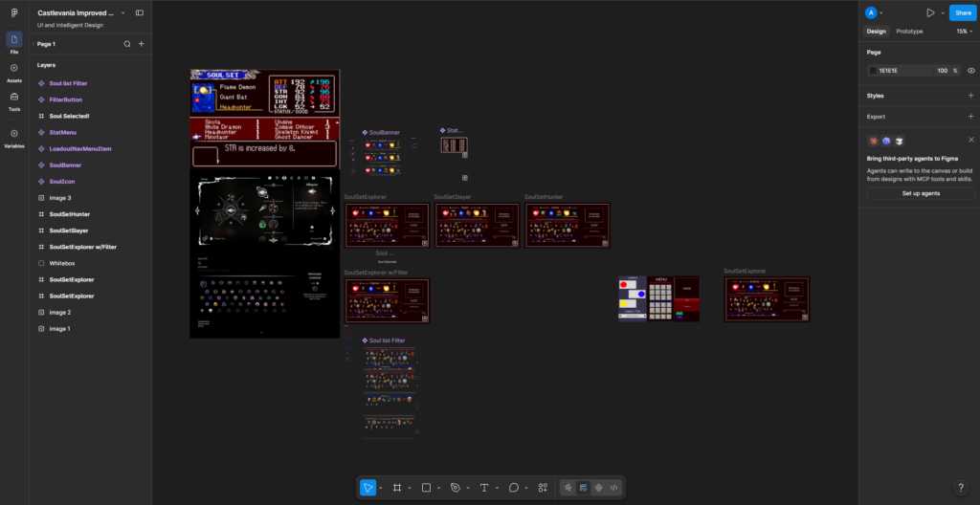Screen dimensions: 980x505
Task: Open the Figma main menu logo
Action: (x=14, y=12)
